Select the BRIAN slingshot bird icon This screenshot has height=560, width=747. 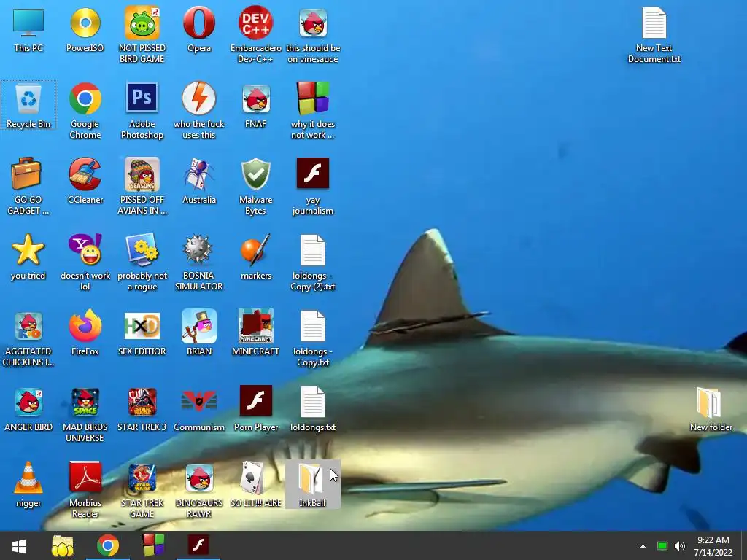tap(198, 332)
